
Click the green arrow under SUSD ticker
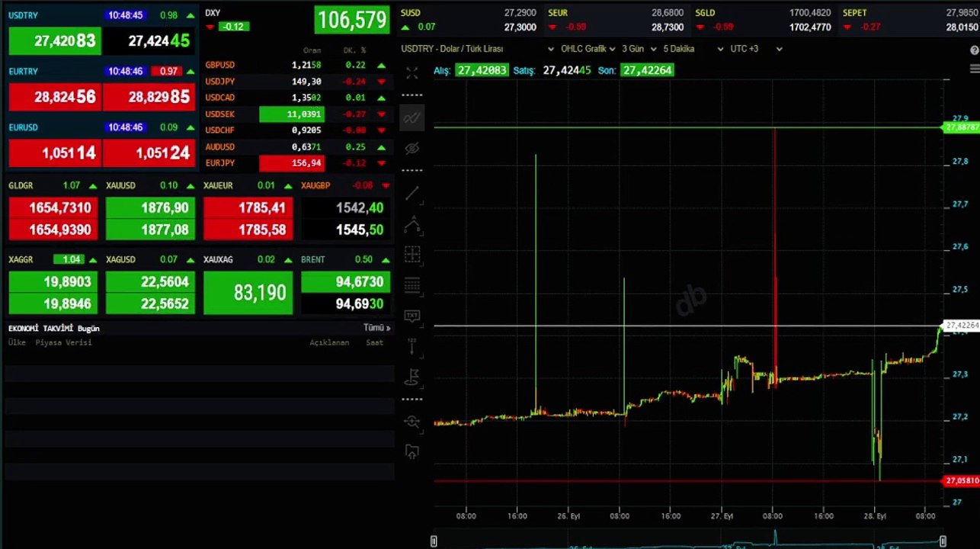pos(405,27)
